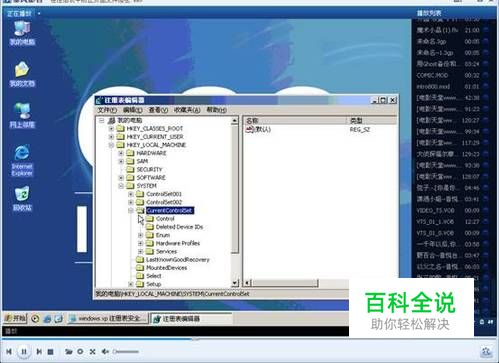Click the show desktop quick launch icon
This screenshot has height=363, width=499.
(x=58, y=319)
